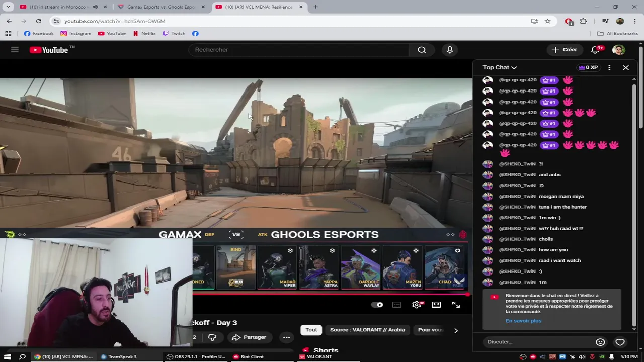Open chat options three-dot menu
644x362 pixels.
pos(609,67)
